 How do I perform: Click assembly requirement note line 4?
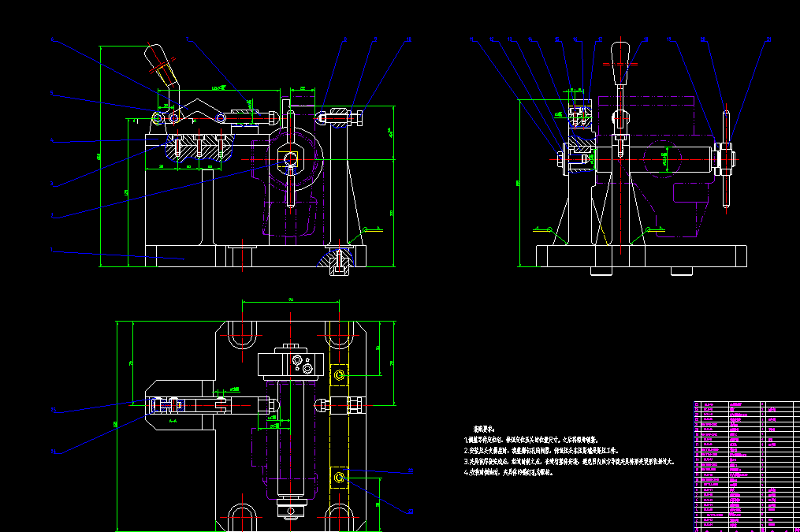coord(508,473)
